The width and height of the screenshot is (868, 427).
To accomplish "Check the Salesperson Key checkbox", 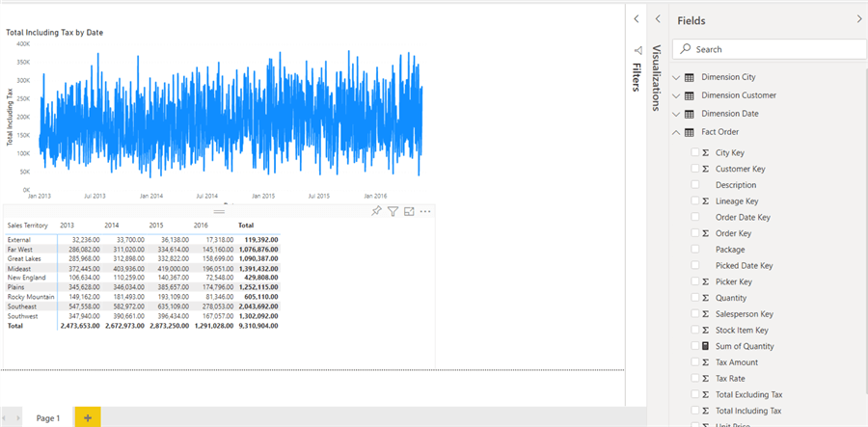I will pos(694,313).
